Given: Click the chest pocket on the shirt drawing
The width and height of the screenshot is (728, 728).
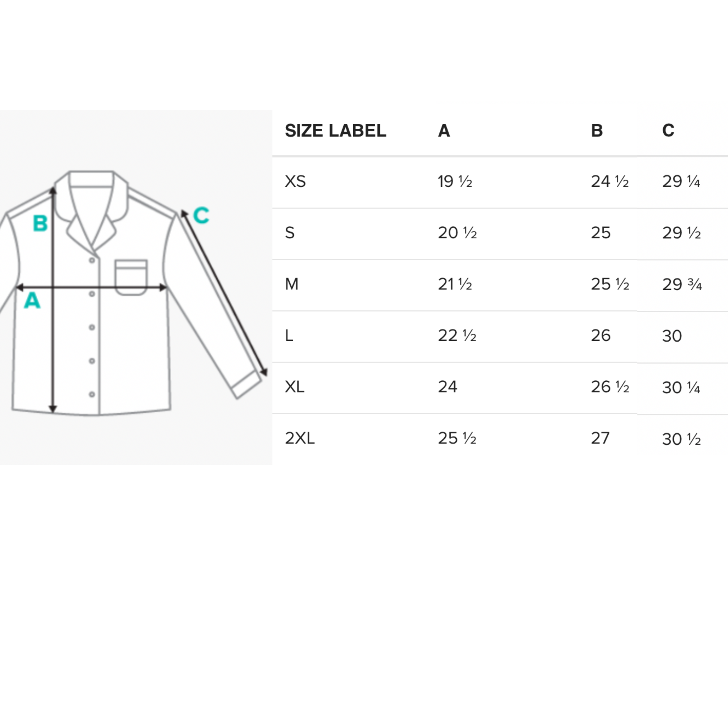Looking at the screenshot, I should (x=131, y=277).
